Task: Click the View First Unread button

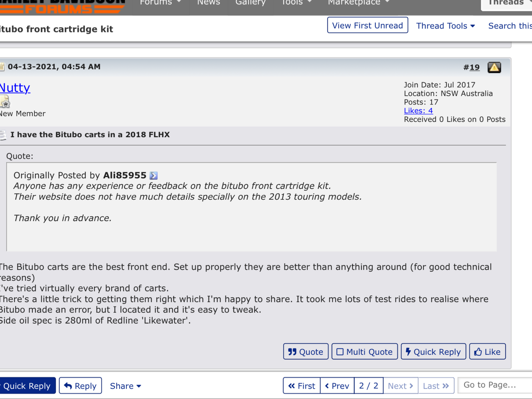Action: click(367, 25)
